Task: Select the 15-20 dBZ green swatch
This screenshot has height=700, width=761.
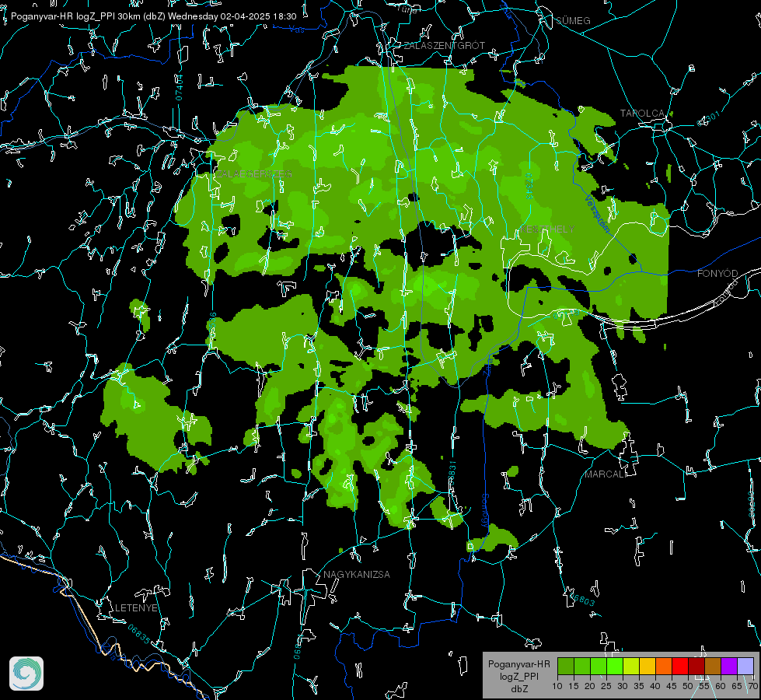Action: (582, 666)
